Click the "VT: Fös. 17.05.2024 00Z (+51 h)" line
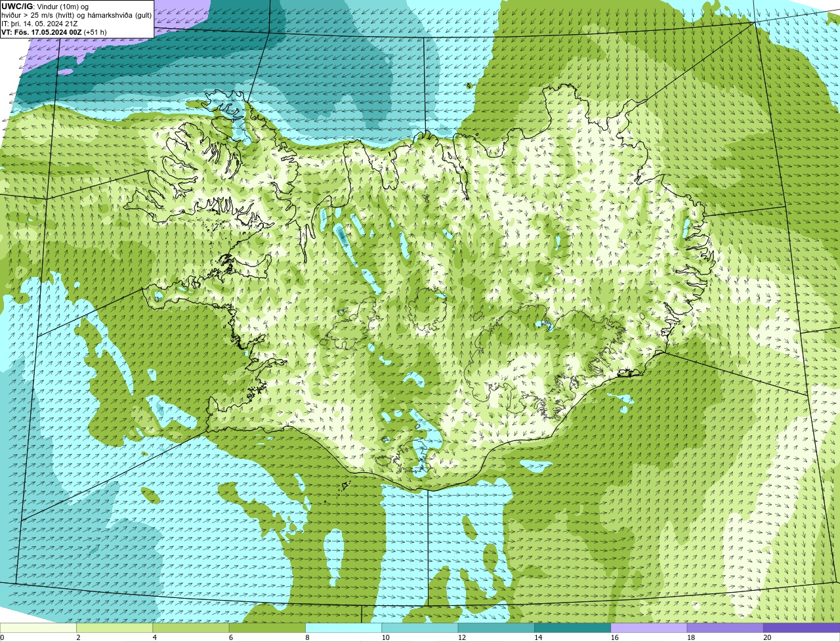840x642 pixels. click(54, 32)
